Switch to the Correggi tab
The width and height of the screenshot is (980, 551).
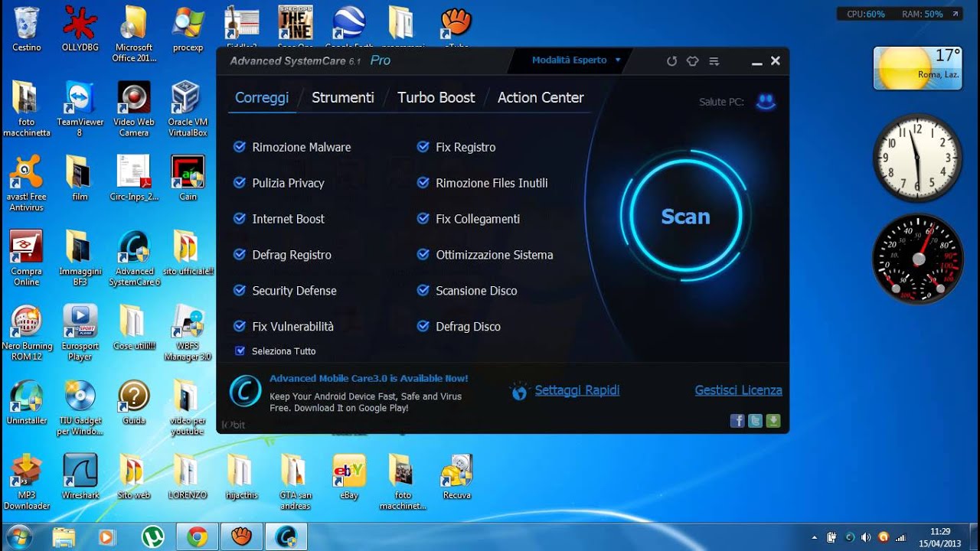pos(262,98)
